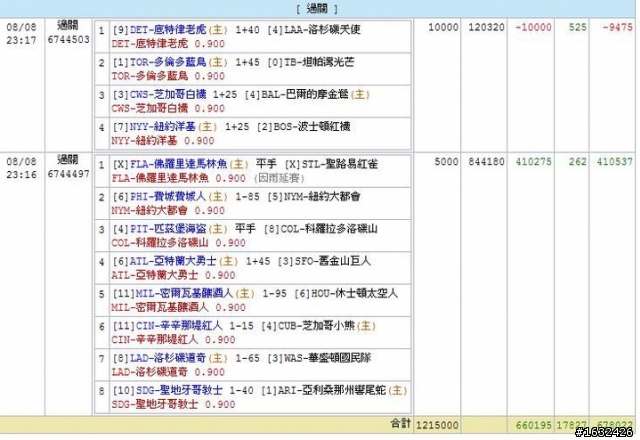
Task: Click the SDG-聖地牙哥教士 0.900 pick
Action: coord(173,404)
